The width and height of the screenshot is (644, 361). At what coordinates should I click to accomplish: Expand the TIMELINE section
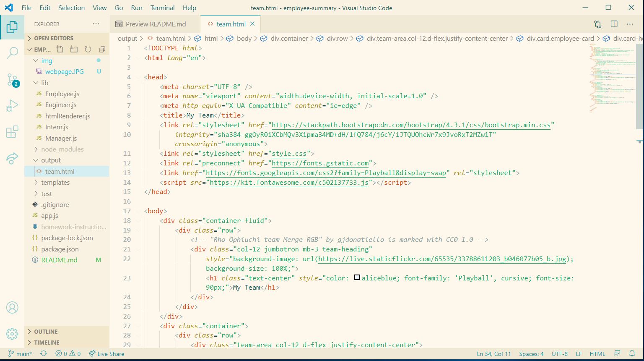pyautogui.click(x=67, y=342)
